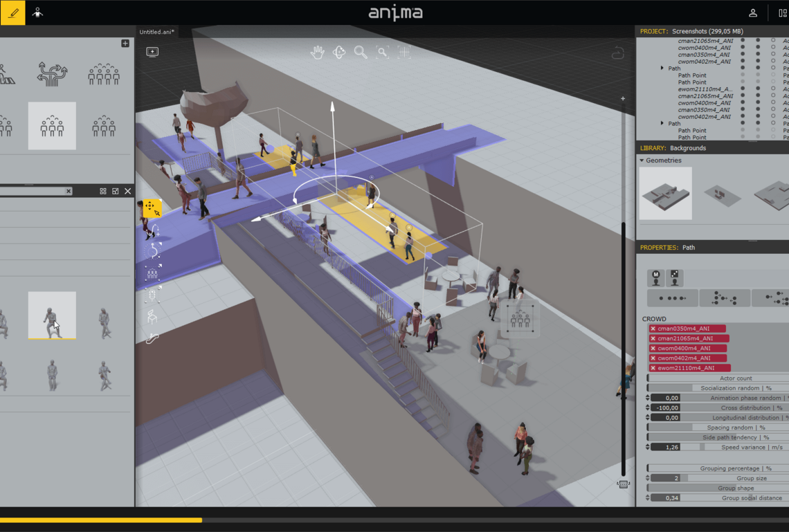Switch to grid view in the left panel header
The width and height of the screenshot is (789, 532).
[x=103, y=191]
